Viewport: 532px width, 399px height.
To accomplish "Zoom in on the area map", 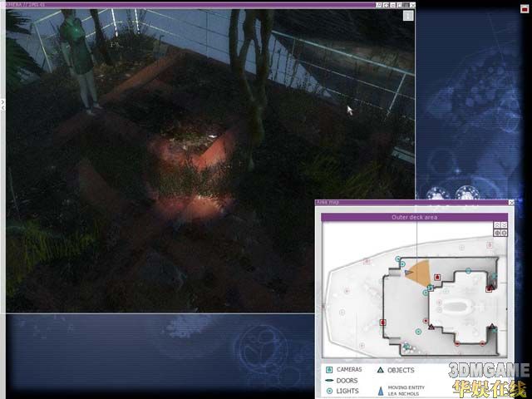I will [x=497, y=233].
